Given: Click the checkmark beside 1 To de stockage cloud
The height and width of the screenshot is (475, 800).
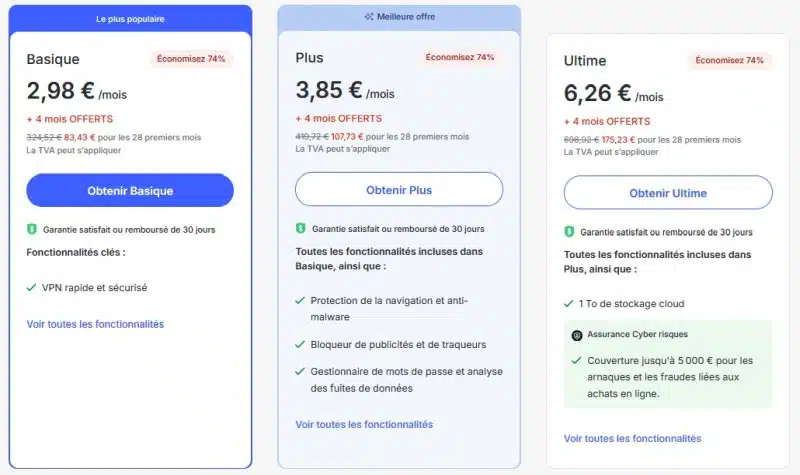Looking at the screenshot, I should (568, 304).
